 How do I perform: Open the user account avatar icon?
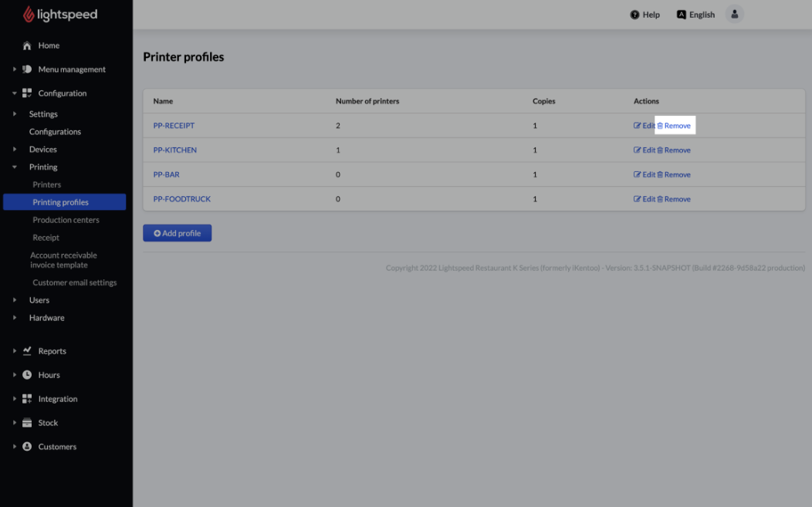pos(734,14)
